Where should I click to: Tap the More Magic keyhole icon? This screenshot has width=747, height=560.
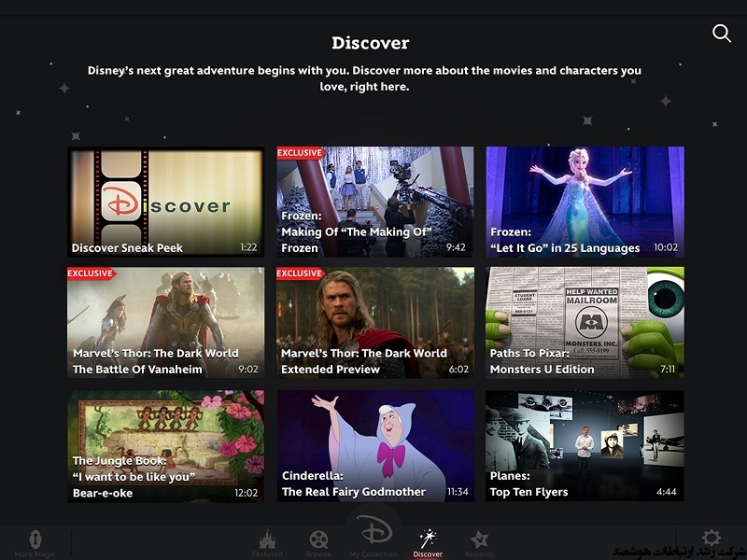pos(35,539)
